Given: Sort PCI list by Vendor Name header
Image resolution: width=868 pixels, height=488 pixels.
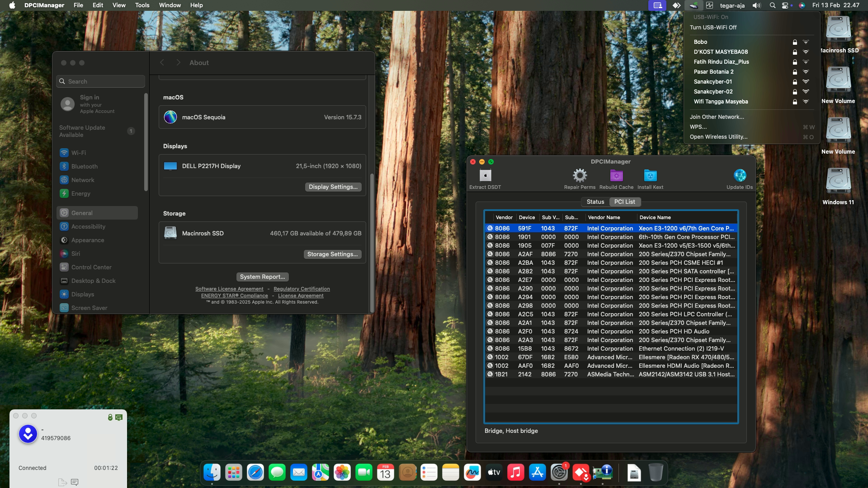Looking at the screenshot, I should [x=611, y=217].
